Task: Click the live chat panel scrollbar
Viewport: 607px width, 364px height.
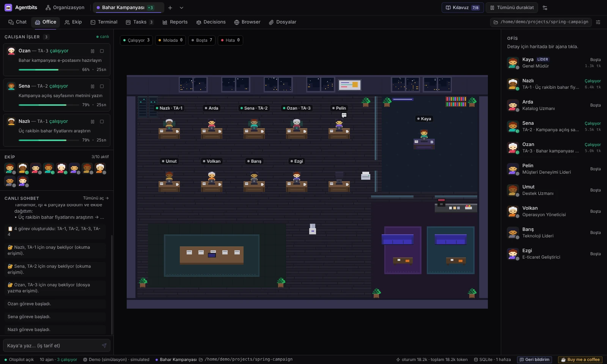Action: click(x=112, y=284)
